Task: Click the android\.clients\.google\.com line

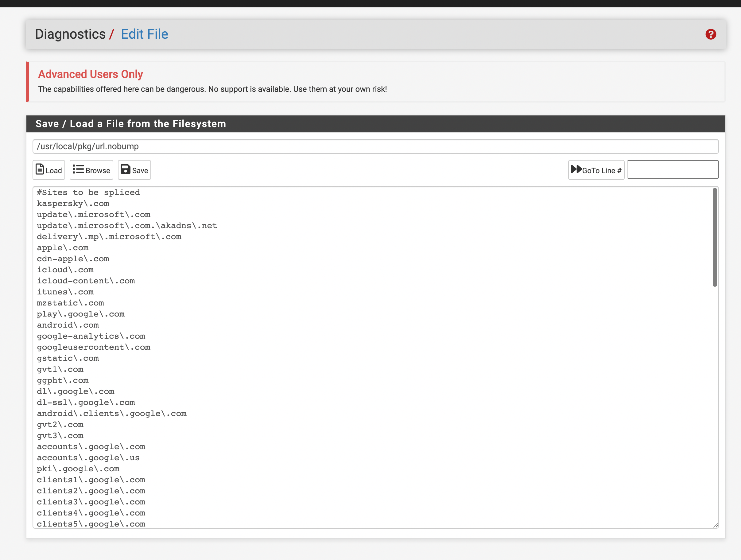Action: (112, 414)
